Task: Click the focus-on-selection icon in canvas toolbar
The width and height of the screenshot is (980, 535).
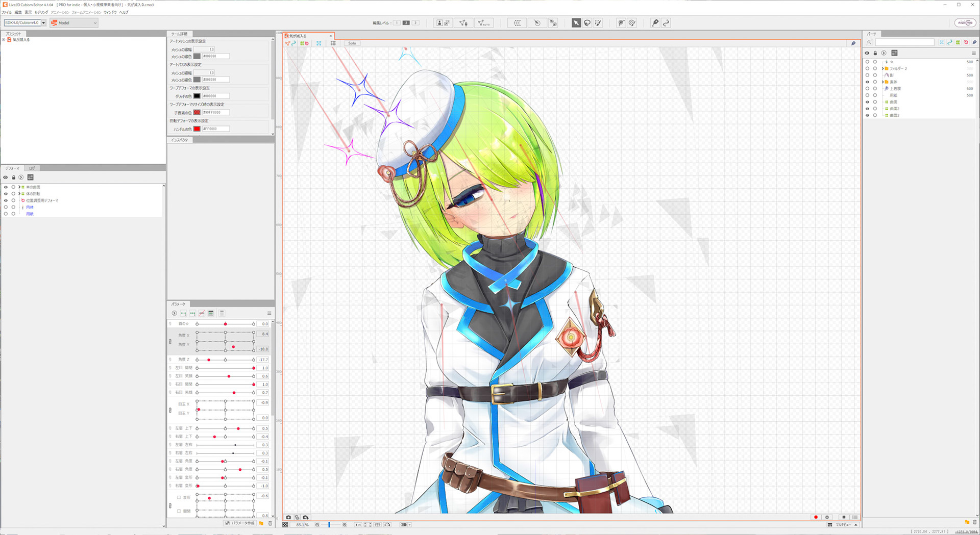Action: (319, 43)
